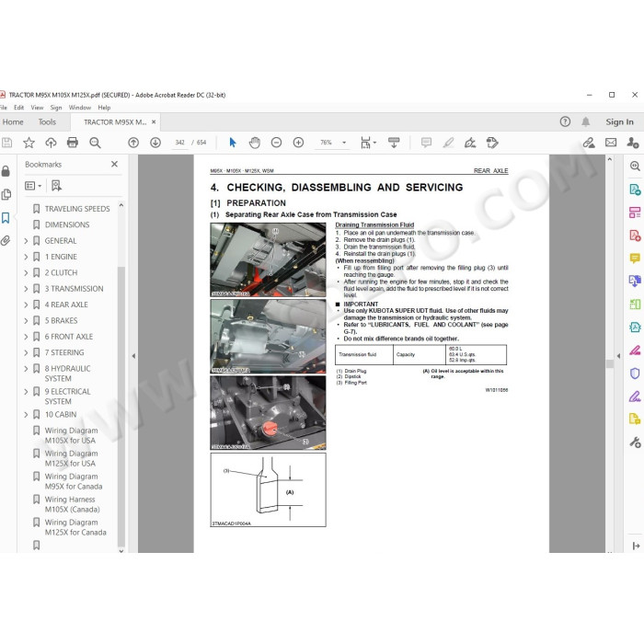The image size is (644, 644).
Task: Open the DIMENSIONS bookmark
Action: [x=67, y=224]
